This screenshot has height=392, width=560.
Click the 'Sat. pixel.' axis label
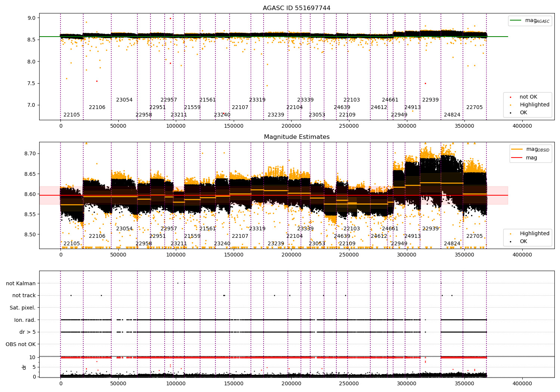(23, 308)
